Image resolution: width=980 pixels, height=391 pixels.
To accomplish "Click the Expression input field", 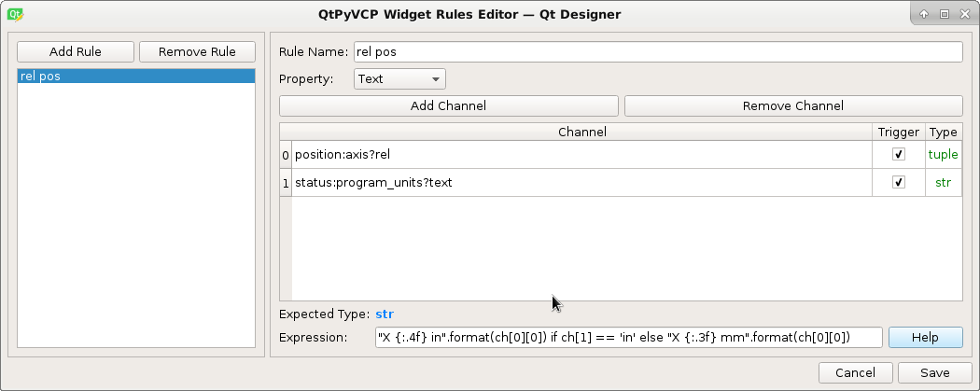I will pyautogui.click(x=629, y=337).
